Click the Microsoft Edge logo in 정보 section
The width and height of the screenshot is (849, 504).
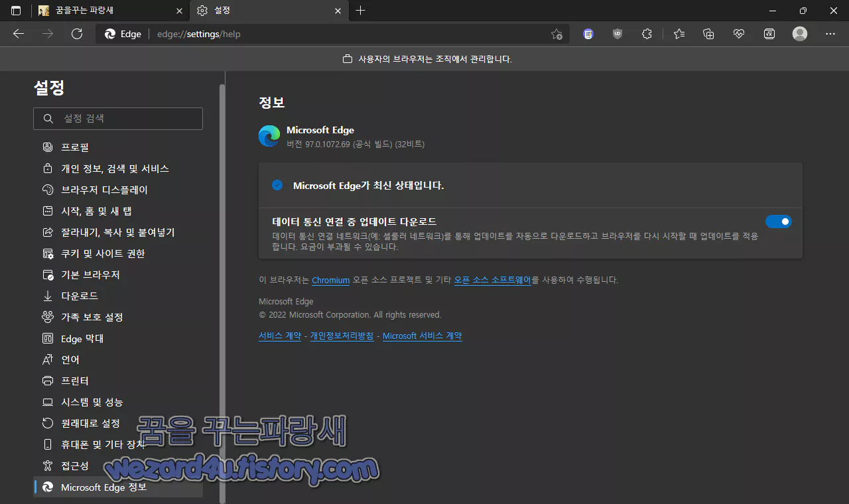tap(269, 136)
